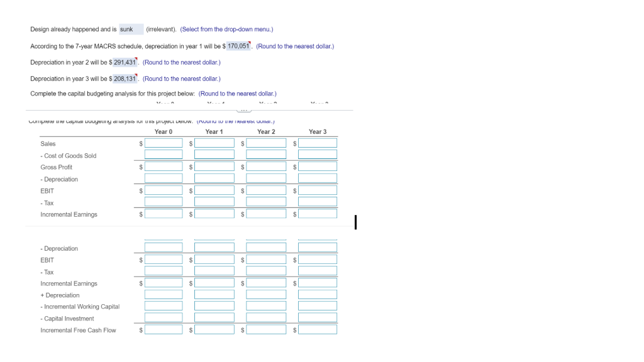Click the lower Tax Year 3 input

pos(318,271)
